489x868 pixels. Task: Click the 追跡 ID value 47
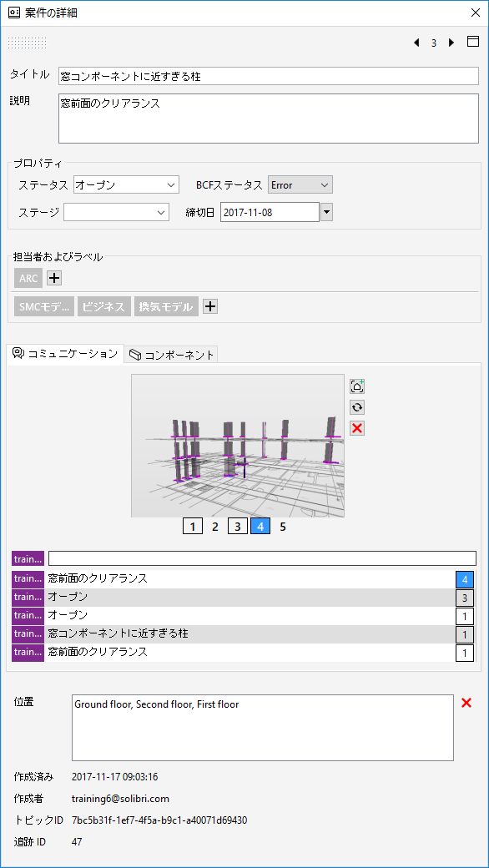tap(78, 842)
